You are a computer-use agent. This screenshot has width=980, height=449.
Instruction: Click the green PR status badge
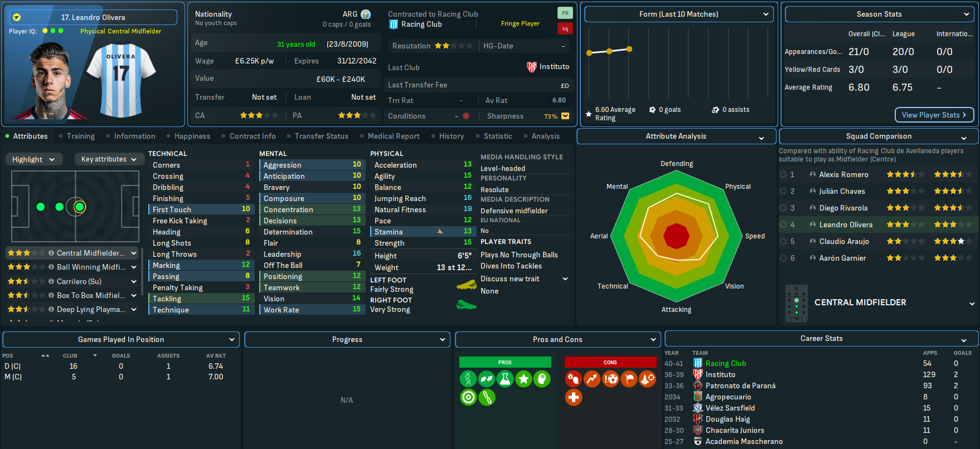pyautogui.click(x=565, y=13)
